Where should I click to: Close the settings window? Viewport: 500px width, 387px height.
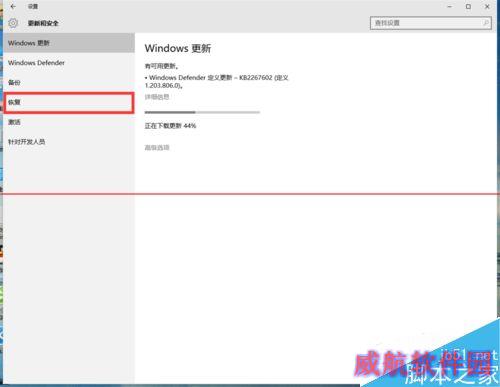tap(487, 6)
